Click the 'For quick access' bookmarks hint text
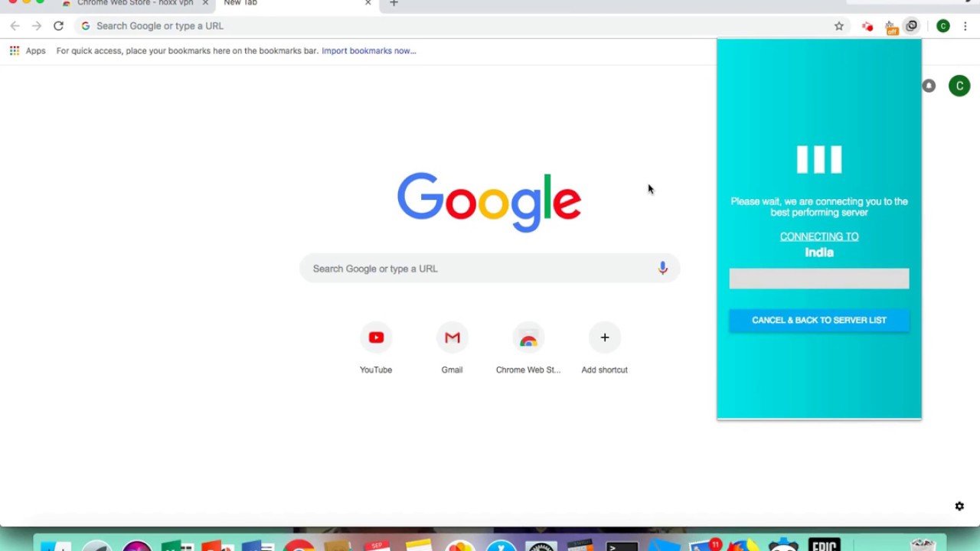The image size is (980, 551). point(188,51)
